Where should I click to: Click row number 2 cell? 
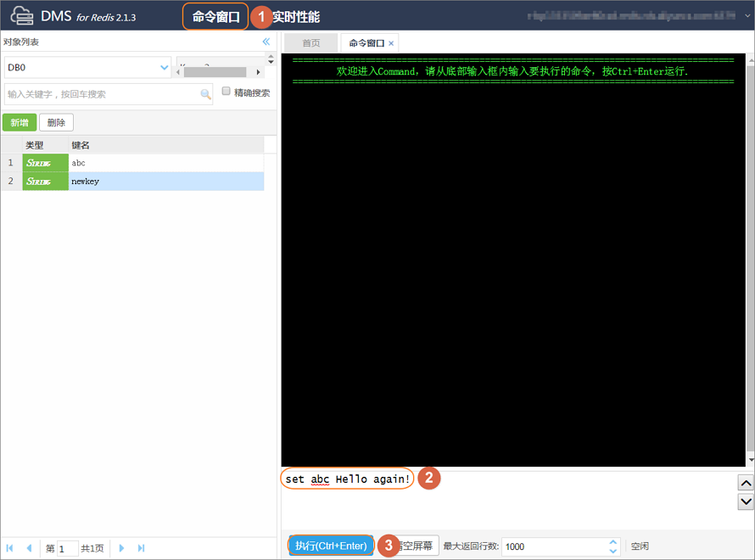click(10, 181)
